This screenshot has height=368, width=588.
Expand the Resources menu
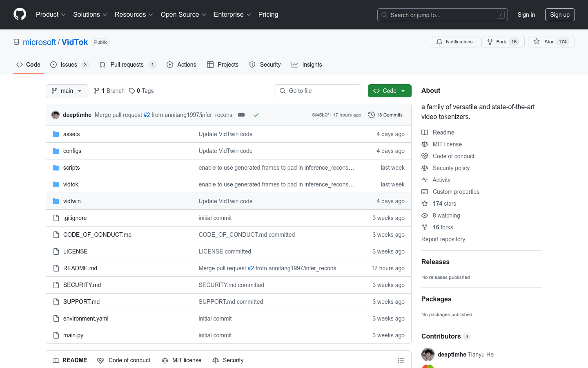(x=134, y=14)
